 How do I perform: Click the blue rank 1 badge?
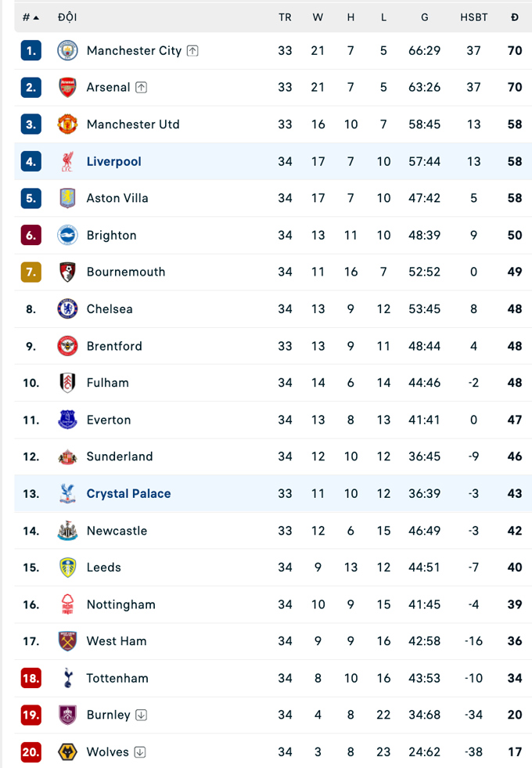(x=31, y=51)
